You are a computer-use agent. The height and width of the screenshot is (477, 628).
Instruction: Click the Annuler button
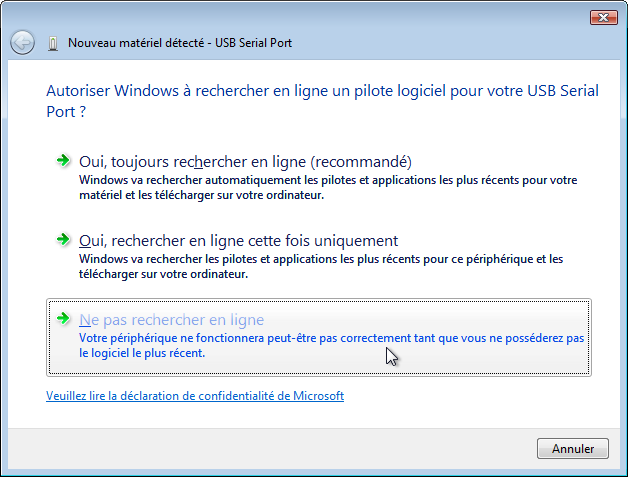(573, 449)
